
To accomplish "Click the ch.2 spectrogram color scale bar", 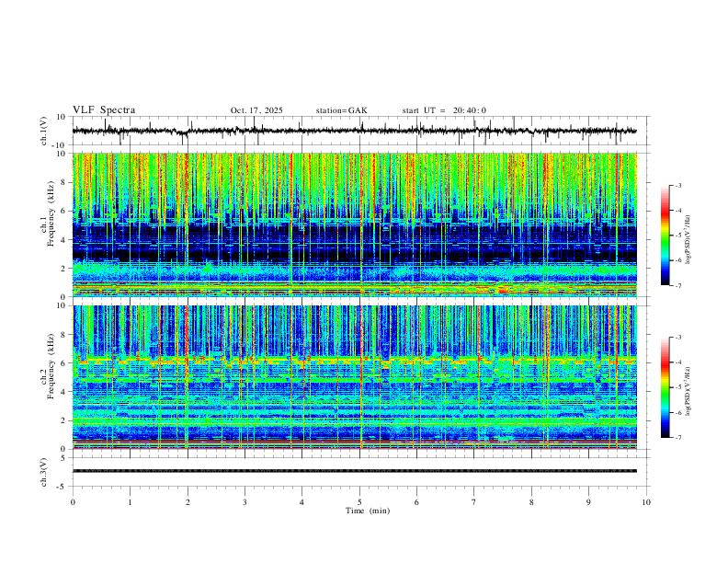I will click(665, 387).
